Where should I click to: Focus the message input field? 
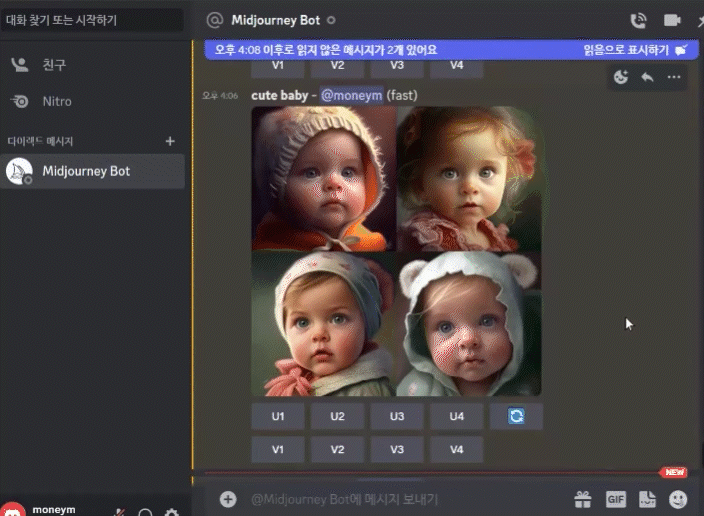click(x=400, y=498)
